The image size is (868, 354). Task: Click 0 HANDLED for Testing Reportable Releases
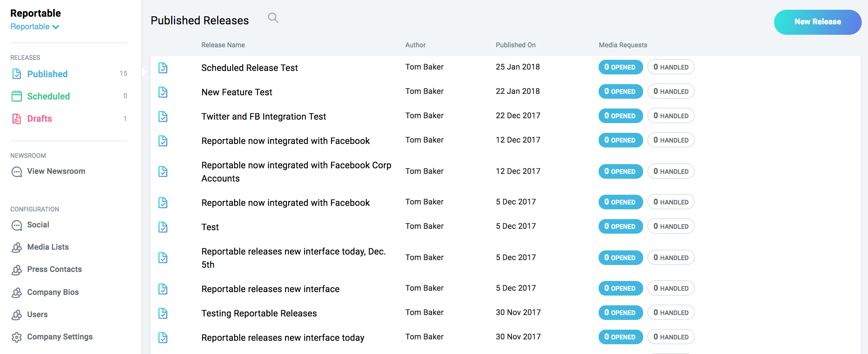coord(671,313)
